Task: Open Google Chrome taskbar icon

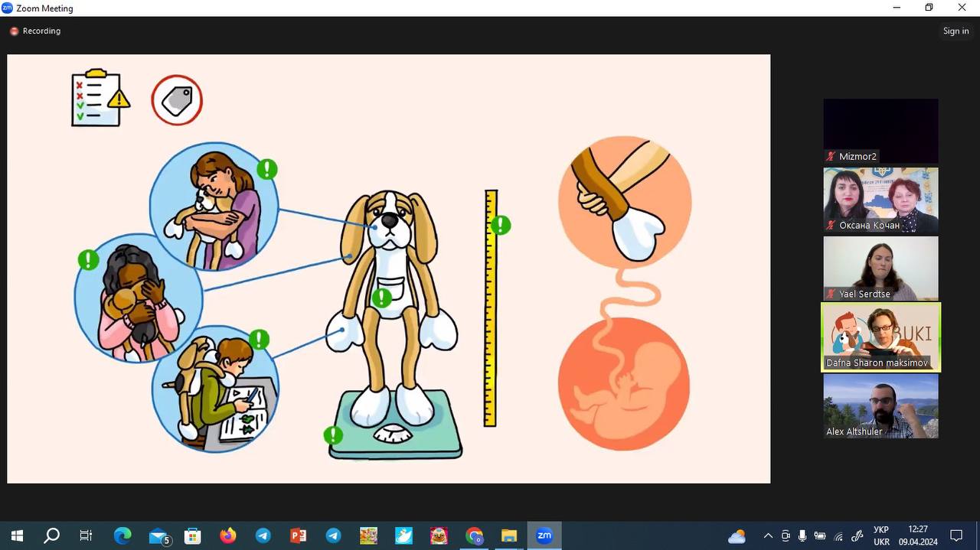Action: click(x=474, y=535)
